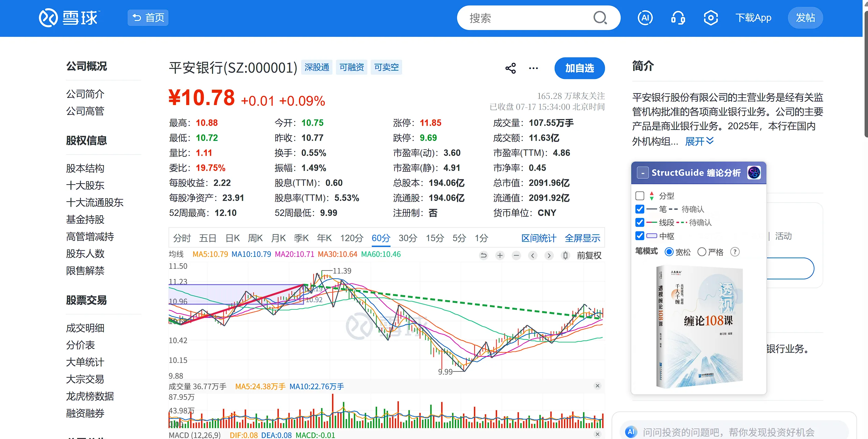Uncheck the 笔 checkbox
This screenshot has height=439, width=868.
(640, 209)
